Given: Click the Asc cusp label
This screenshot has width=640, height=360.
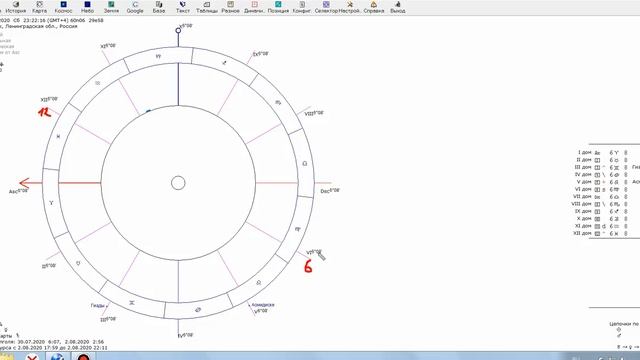Looking at the screenshot, I should pyautogui.click(x=19, y=191).
